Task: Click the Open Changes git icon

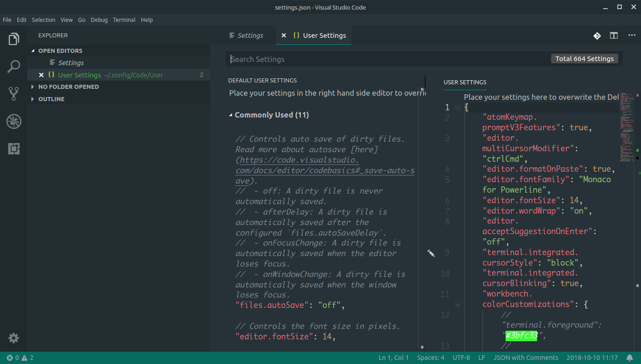Action: [x=597, y=36]
